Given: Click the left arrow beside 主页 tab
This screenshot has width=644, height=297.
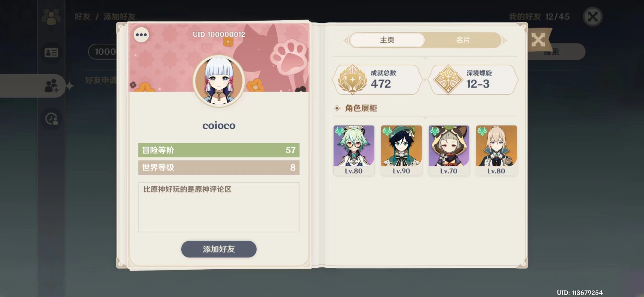Looking at the screenshot, I should click(346, 40).
